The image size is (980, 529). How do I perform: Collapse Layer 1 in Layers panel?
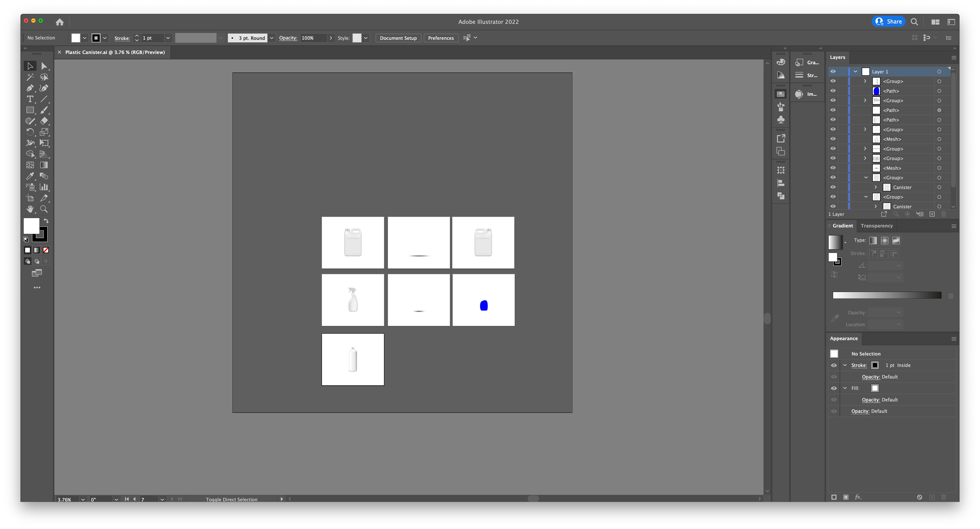(x=856, y=72)
